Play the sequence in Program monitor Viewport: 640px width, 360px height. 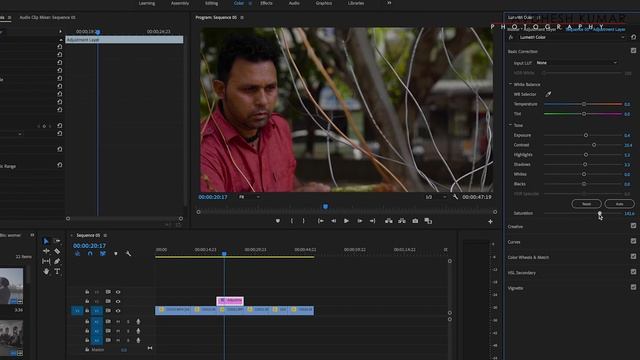coord(346,221)
